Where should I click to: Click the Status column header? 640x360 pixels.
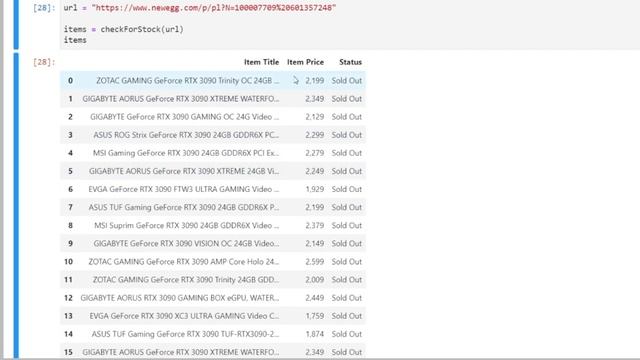click(x=350, y=62)
